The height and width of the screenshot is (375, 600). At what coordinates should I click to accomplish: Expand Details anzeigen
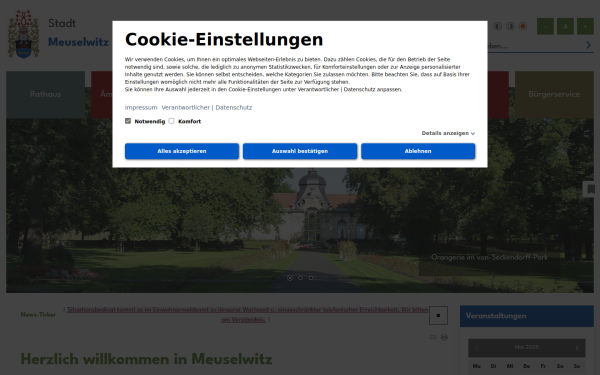(448, 133)
